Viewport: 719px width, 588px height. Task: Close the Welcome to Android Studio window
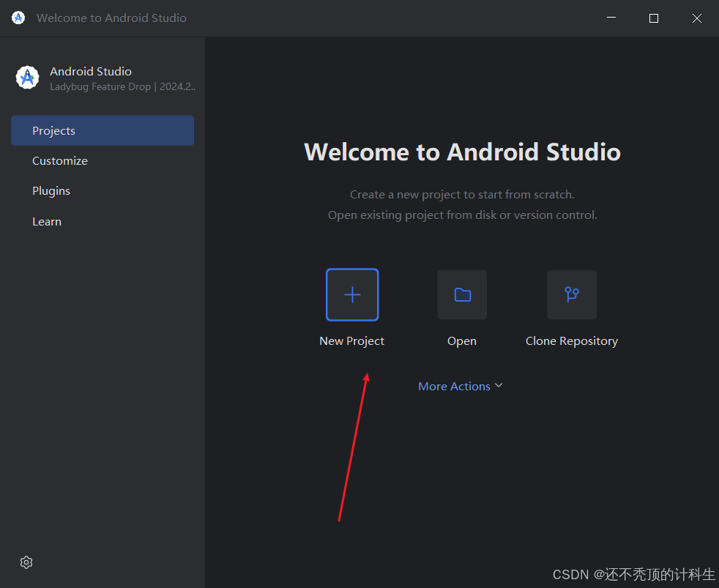pos(696,18)
